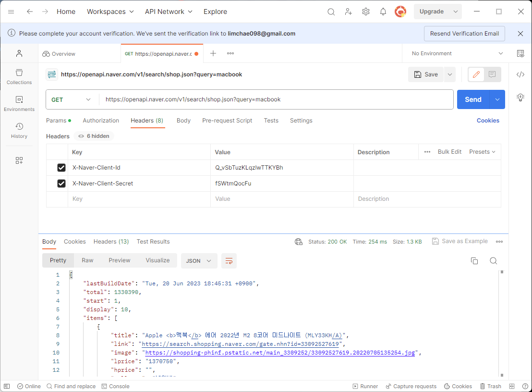Switch to the Params tab
The height and width of the screenshot is (392, 532).
coord(59,121)
